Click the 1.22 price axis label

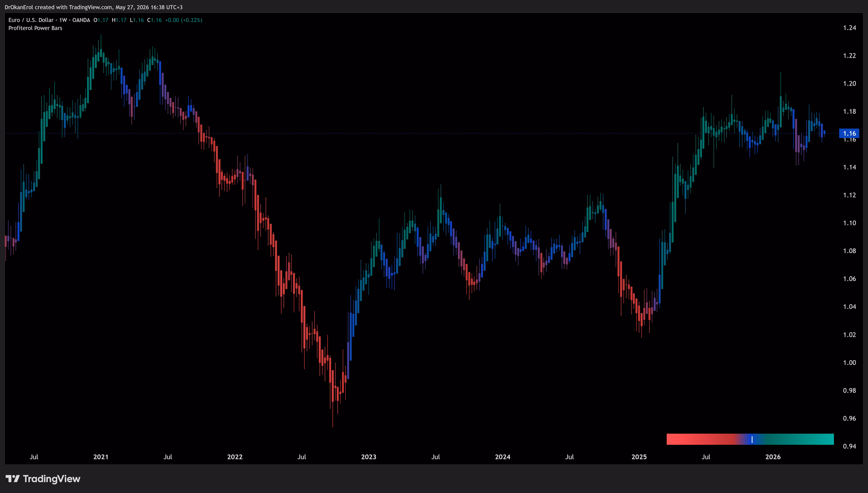(x=849, y=56)
